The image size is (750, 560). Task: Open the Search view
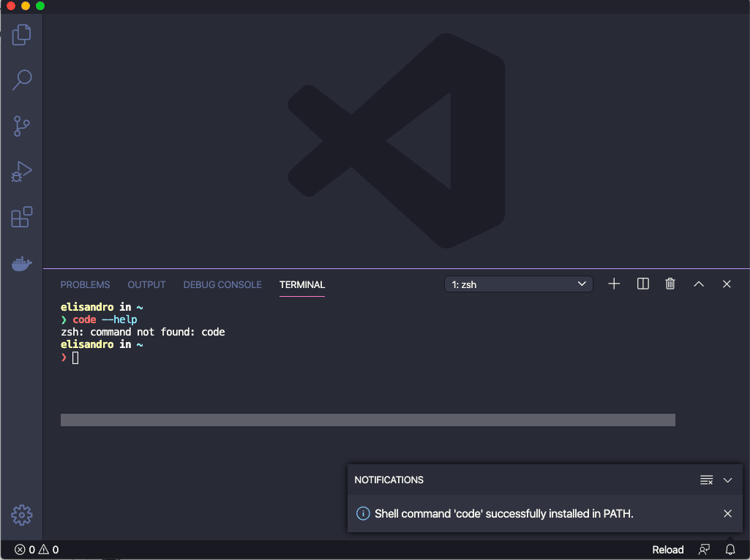pos(21,80)
